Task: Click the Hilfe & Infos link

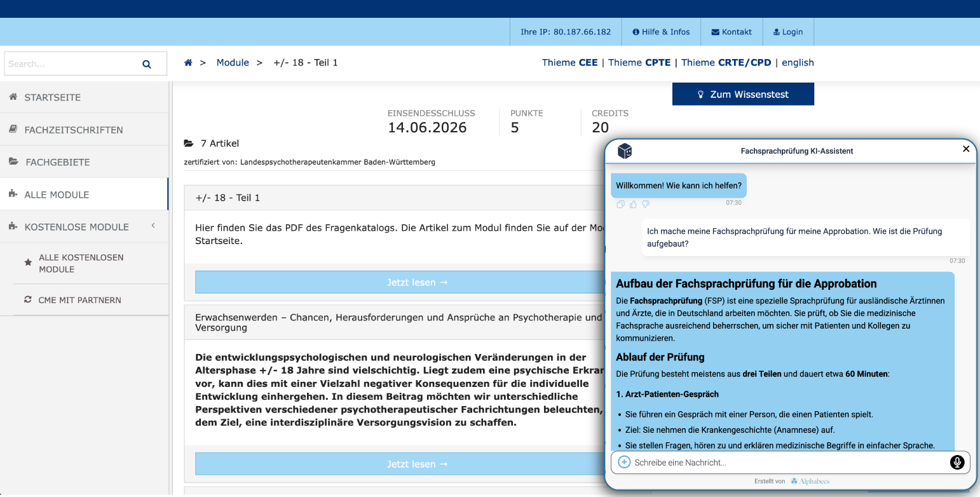Action: click(x=661, y=32)
